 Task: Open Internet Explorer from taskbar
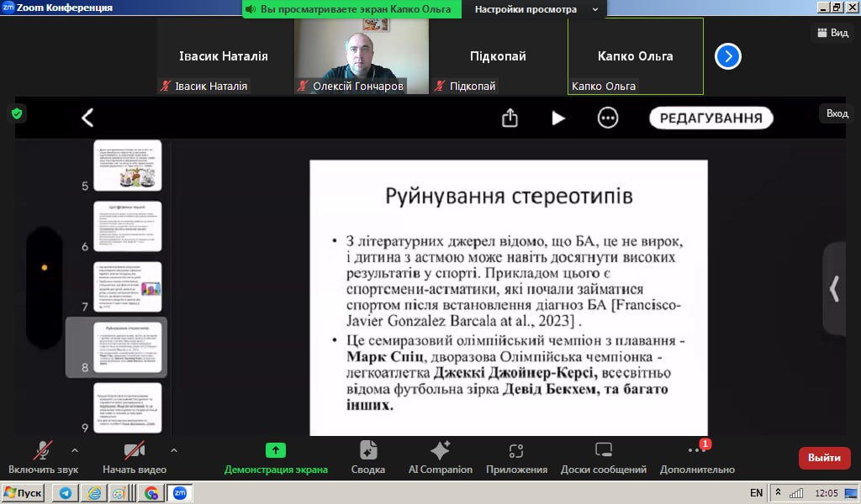pyautogui.click(x=94, y=493)
